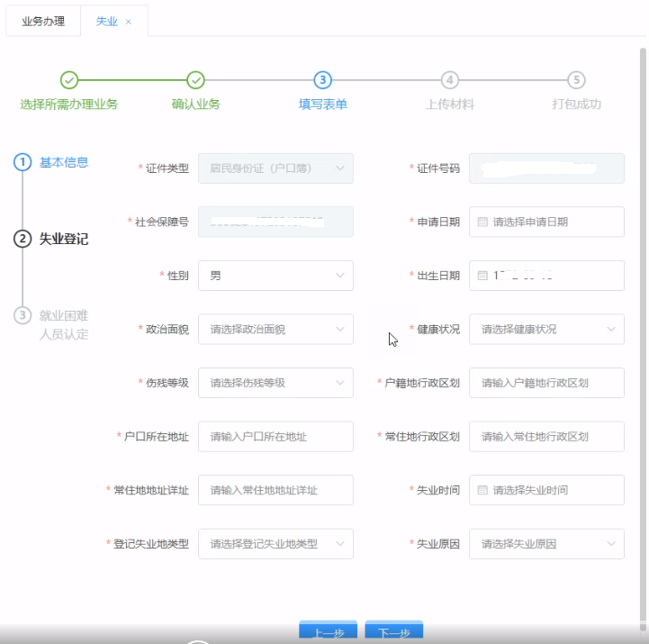Click calendar icon in 申请日期
Viewport: 649px width, 644px height.
482,222
